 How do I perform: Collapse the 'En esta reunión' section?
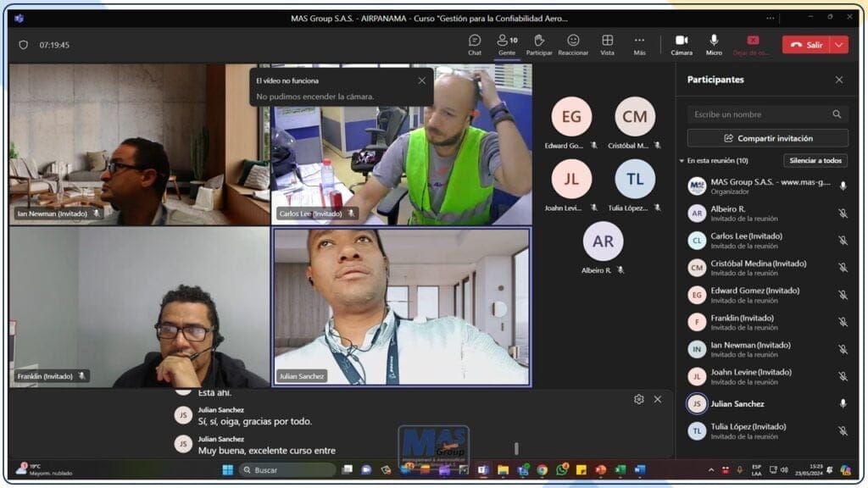pyautogui.click(x=682, y=161)
